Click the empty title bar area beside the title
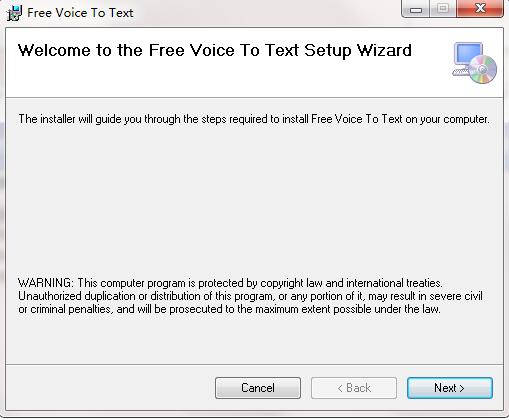The height and width of the screenshot is (420, 509). [267, 13]
